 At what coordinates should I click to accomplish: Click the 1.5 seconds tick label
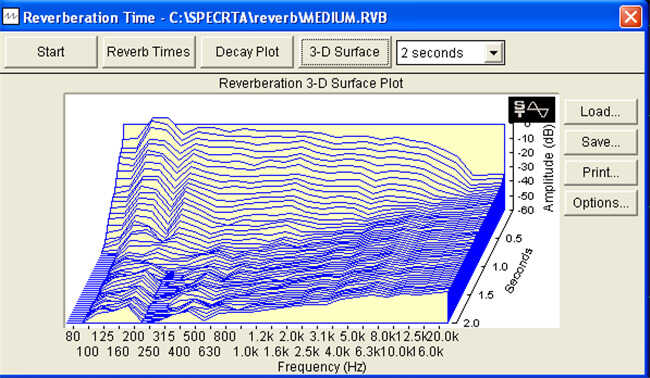click(485, 295)
